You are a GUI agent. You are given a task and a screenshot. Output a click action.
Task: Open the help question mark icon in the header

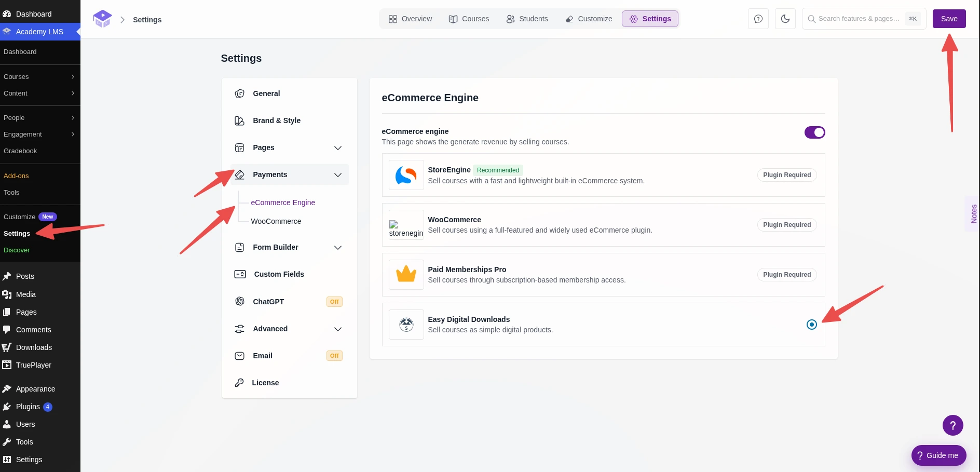758,19
